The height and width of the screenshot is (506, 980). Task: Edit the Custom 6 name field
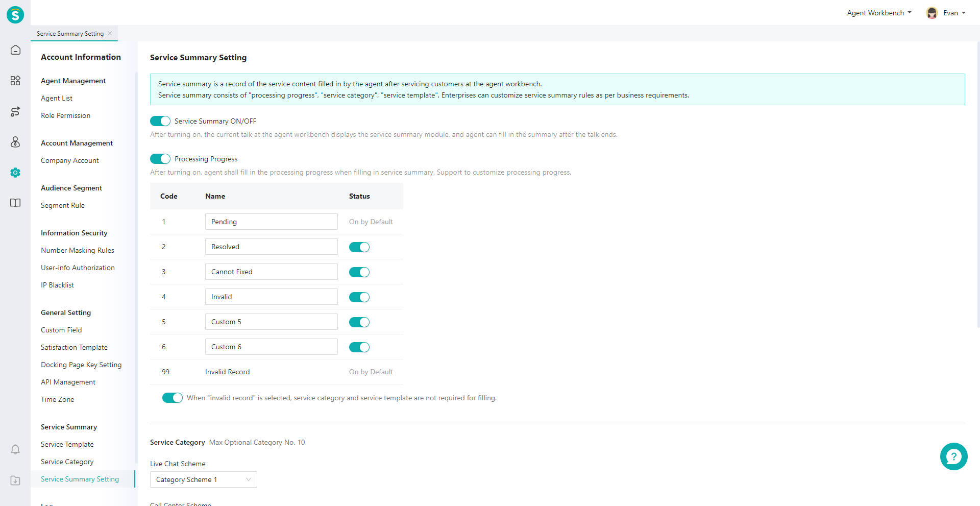click(x=272, y=347)
